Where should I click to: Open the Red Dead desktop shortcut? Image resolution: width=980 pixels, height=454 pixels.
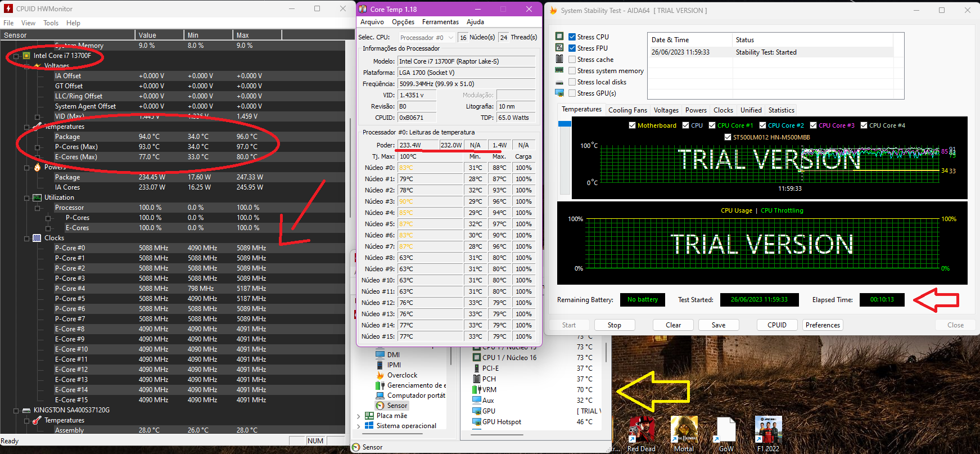click(x=642, y=434)
